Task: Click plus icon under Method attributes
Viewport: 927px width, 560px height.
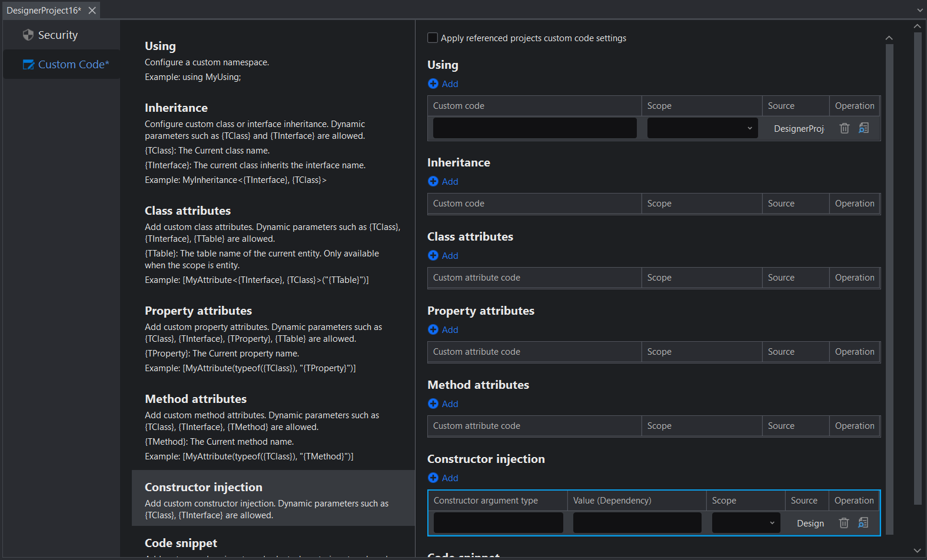Action: [x=433, y=404]
